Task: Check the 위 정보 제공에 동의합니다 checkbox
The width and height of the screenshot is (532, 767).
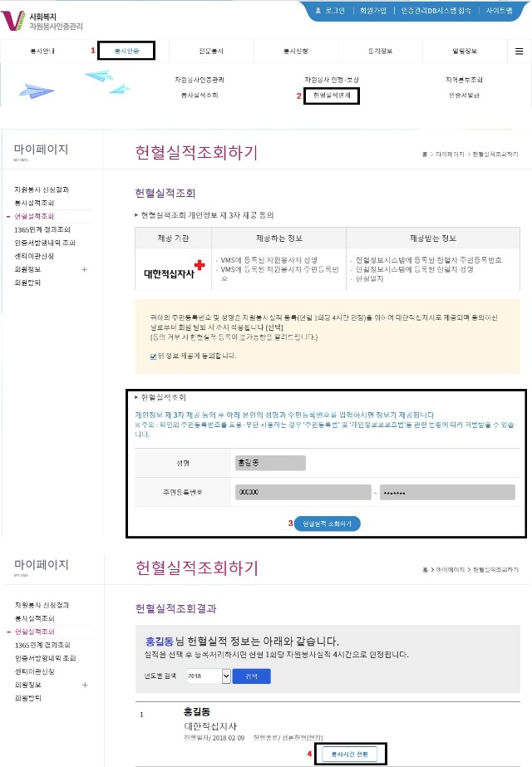Action: point(153,356)
